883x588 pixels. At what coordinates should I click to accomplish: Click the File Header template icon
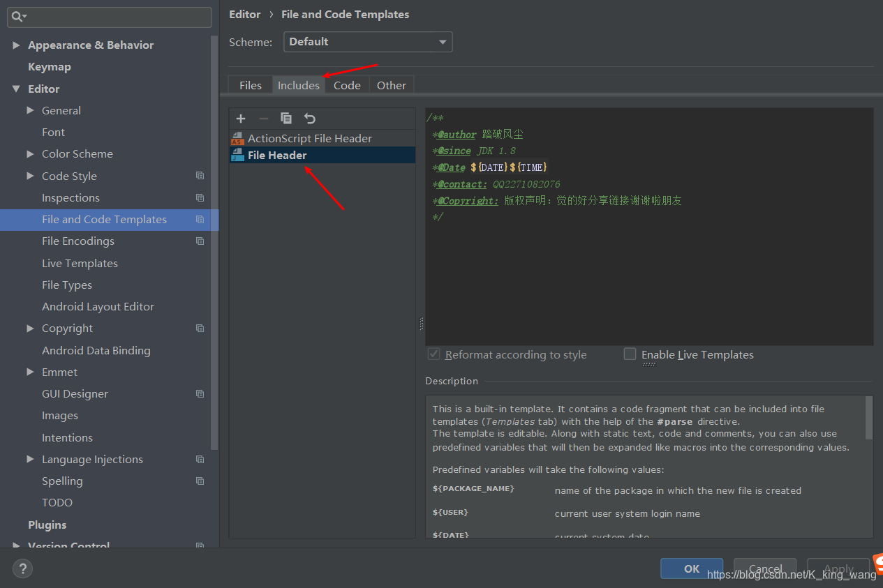[x=237, y=155]
